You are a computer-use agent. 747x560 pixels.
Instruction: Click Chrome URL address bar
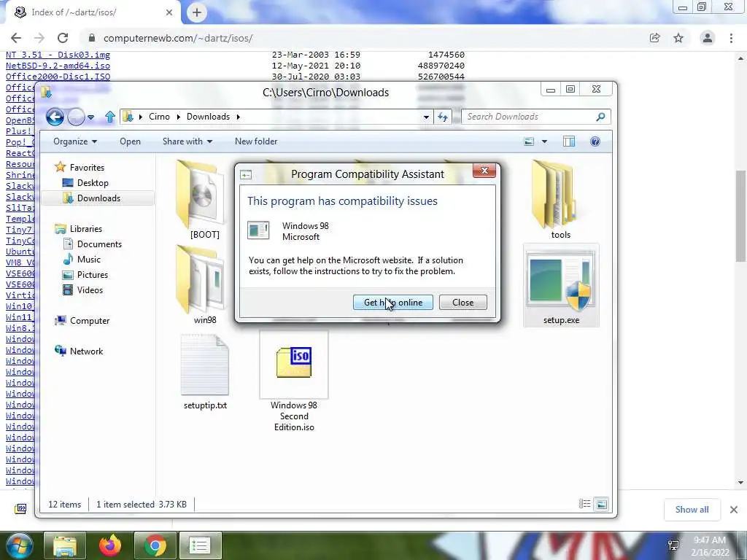click(367, 38)
